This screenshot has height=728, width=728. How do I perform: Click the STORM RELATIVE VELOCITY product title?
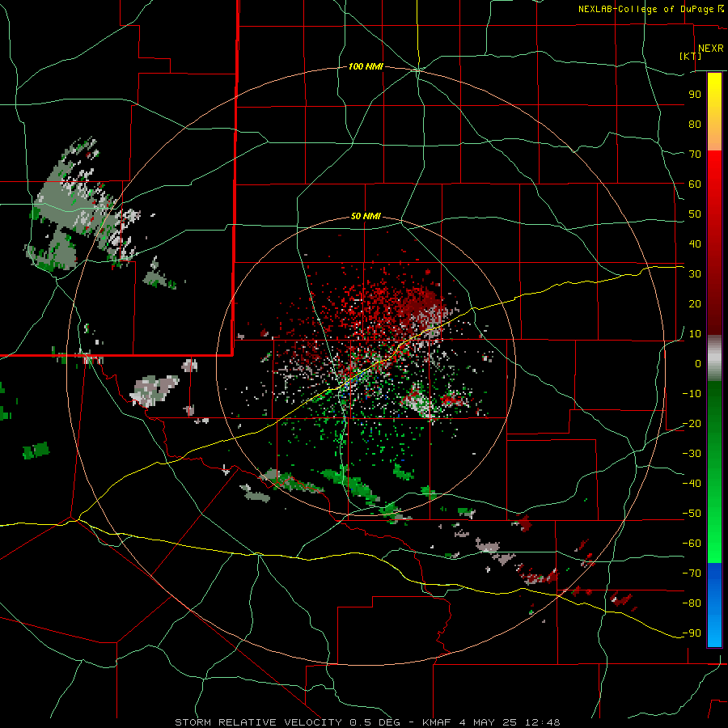click(x=258, y=722)
